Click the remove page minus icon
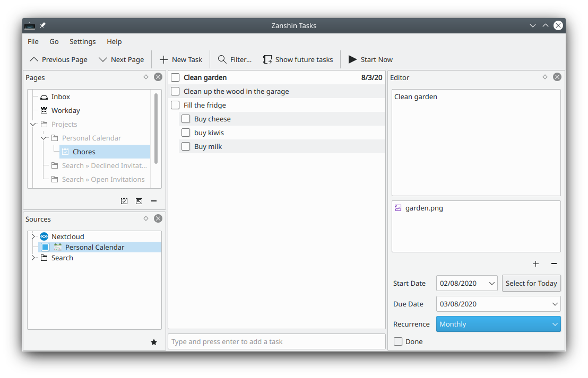The height and width of the screenshot is (378, 588). click(154, 201)
